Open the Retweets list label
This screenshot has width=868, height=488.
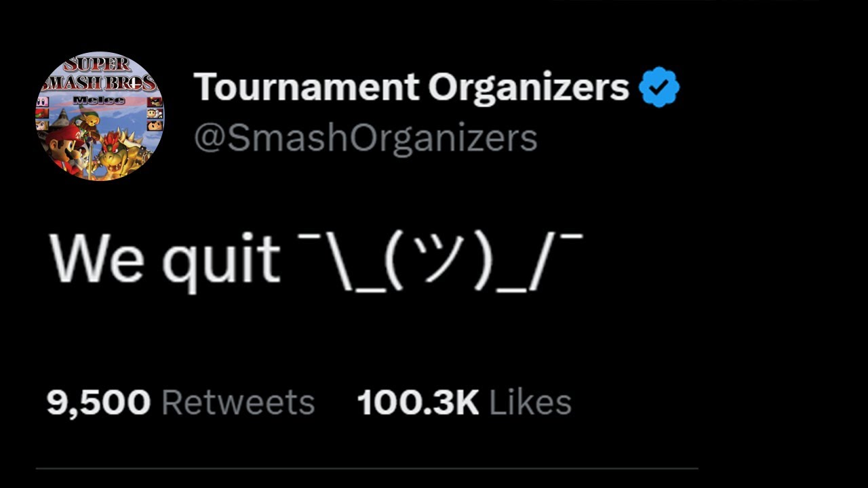[238, 403]
